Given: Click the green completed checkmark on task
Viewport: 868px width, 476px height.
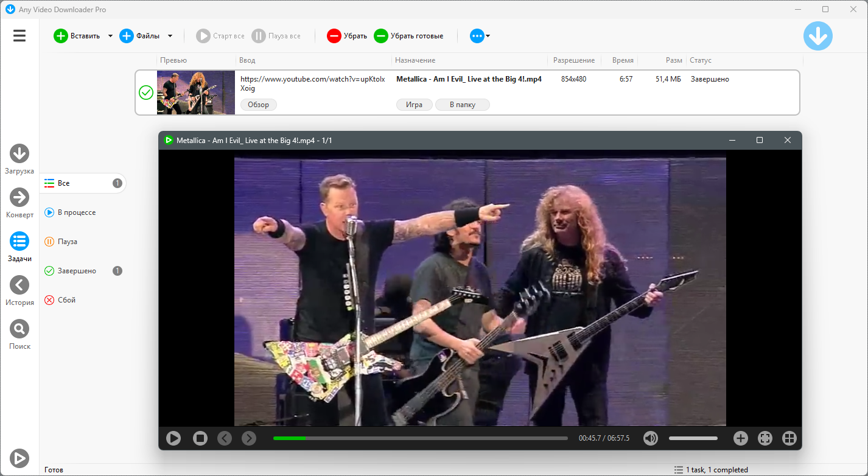Looking at the screenshot, I should point(146,93).
